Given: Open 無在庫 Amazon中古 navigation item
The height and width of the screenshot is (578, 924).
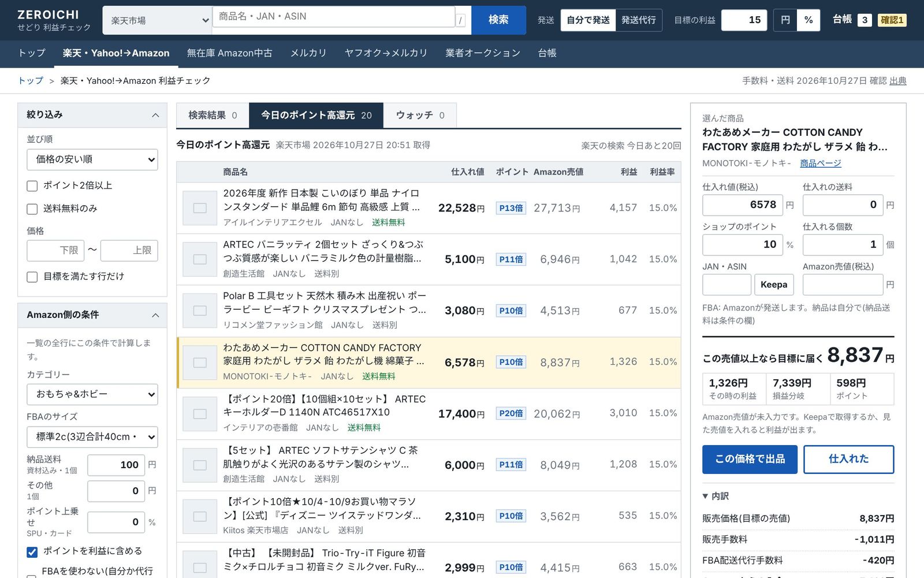Looking at the screenshot, I should 230,53.
